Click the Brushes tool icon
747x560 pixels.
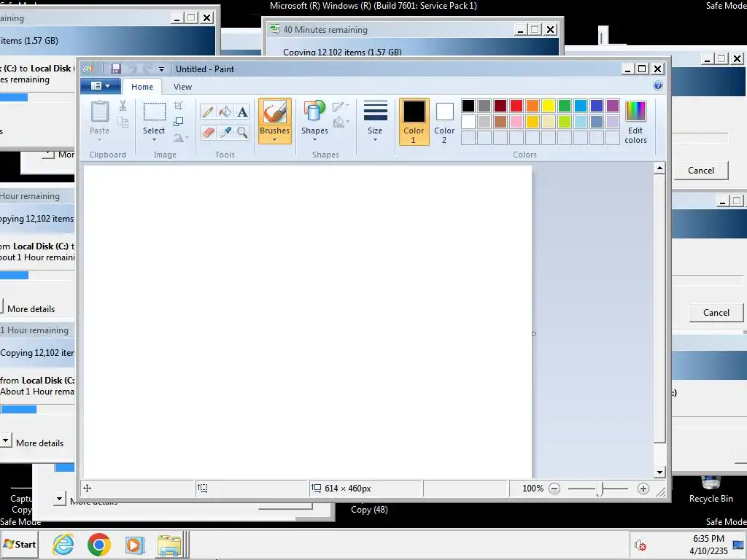coord(275,112)
